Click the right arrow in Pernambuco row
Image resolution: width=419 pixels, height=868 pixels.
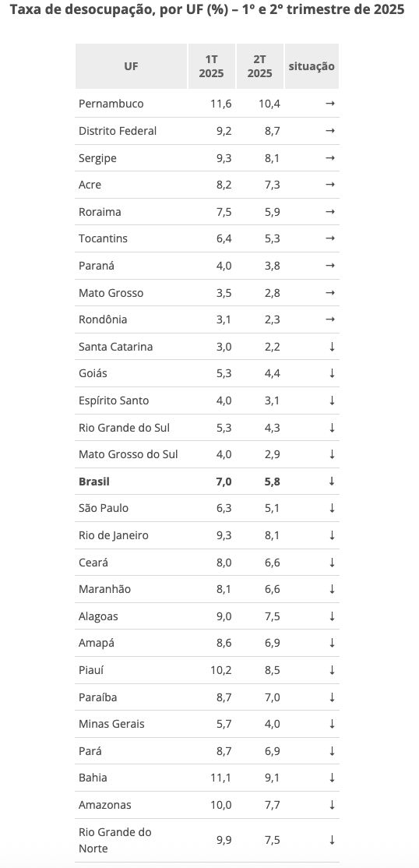(330, 104)
